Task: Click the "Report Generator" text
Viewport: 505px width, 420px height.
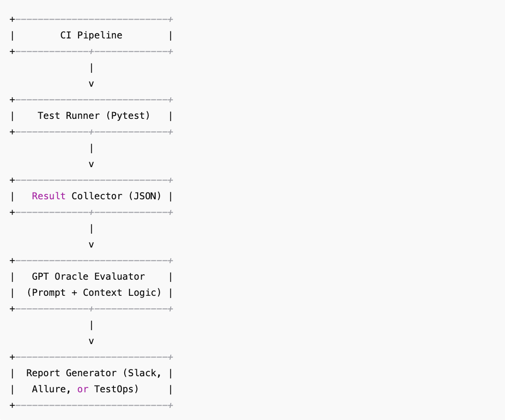Action: click(x=71, y=373)
